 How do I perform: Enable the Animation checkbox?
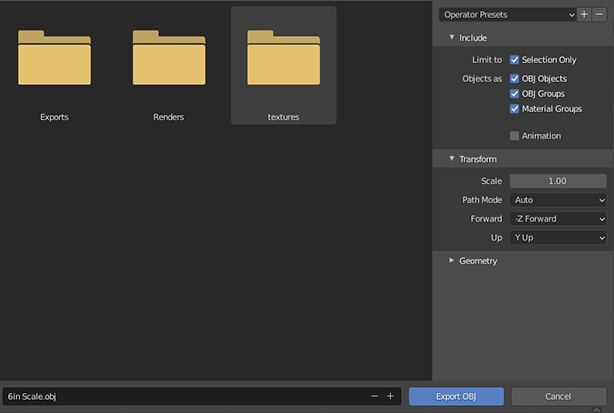(515, 135)
